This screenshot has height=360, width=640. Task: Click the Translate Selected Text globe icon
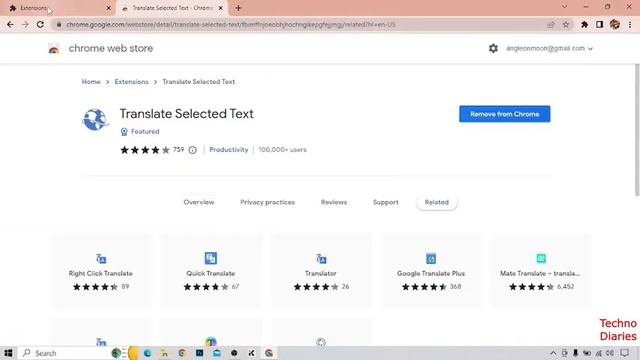[x=95, y=120]
